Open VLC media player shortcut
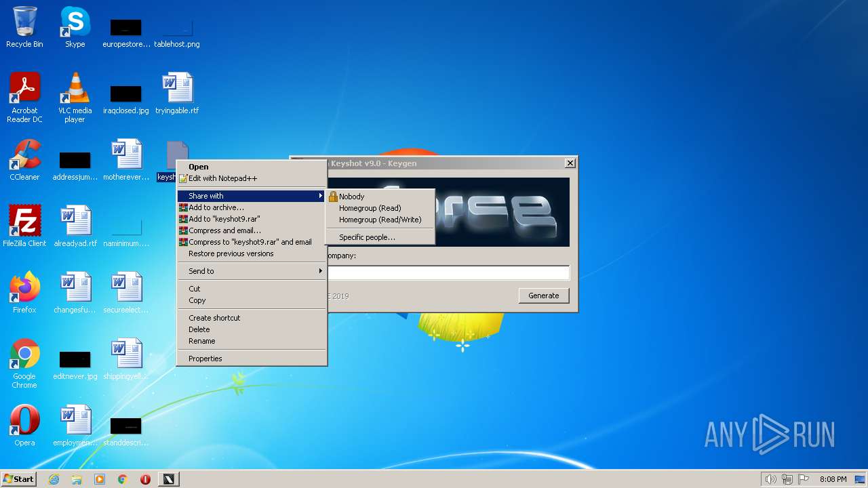 (x=75, y=98)
